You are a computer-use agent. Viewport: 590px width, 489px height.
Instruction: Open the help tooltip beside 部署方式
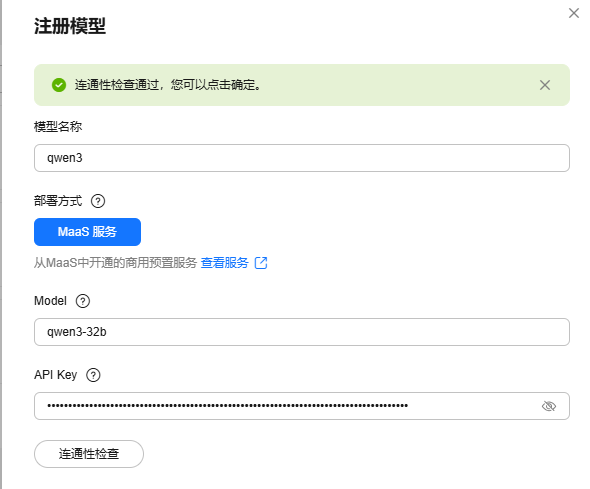(x=98, y=201)
